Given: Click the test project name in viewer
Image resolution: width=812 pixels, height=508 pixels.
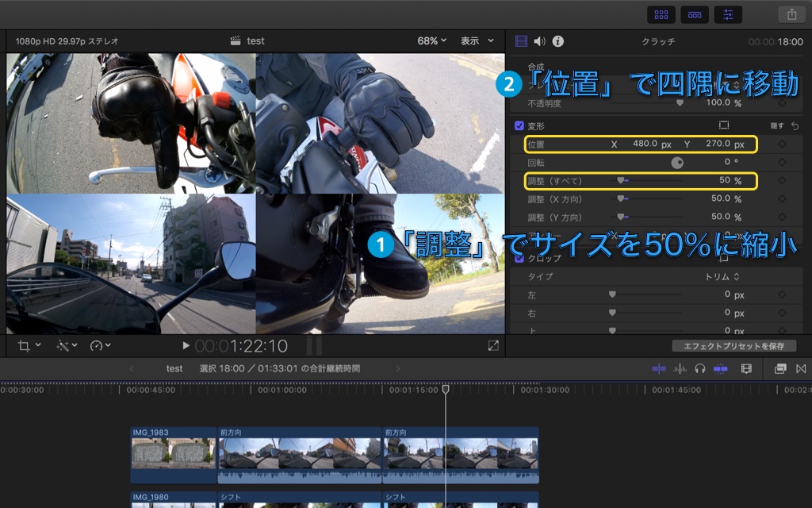Looking at the screenshot, I should tap(255, 41).
